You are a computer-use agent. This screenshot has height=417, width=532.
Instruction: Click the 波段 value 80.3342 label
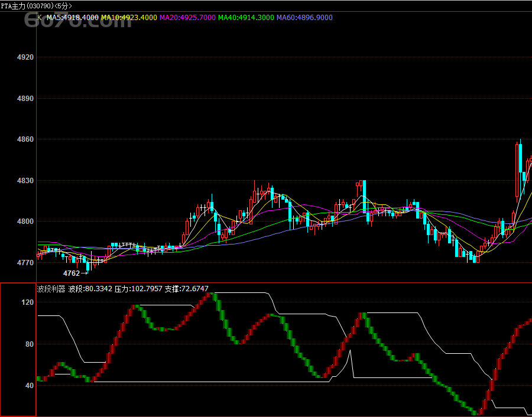pos(90,289)
